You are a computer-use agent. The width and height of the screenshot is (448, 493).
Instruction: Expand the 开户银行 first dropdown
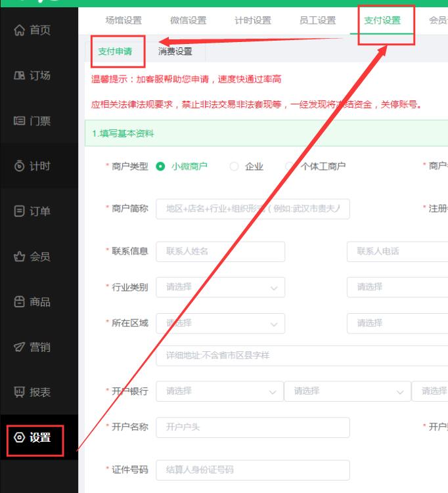pyautogui.click(x=219, y=391)
